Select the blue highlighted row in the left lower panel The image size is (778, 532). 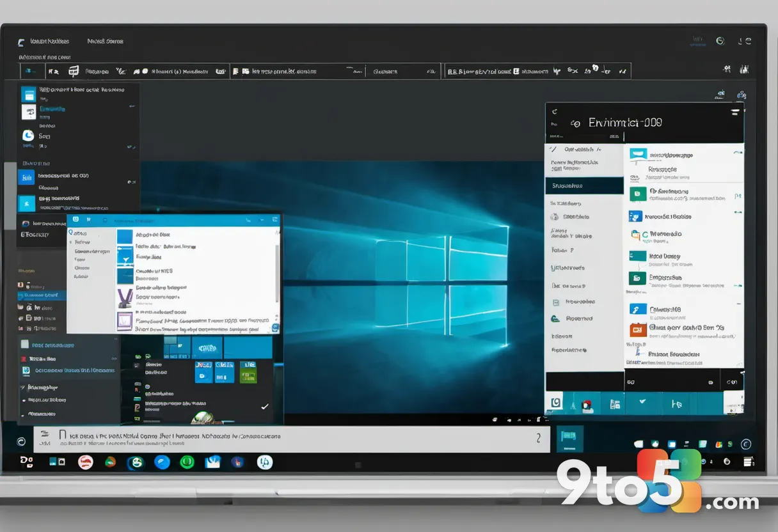[x=42, y=295]
